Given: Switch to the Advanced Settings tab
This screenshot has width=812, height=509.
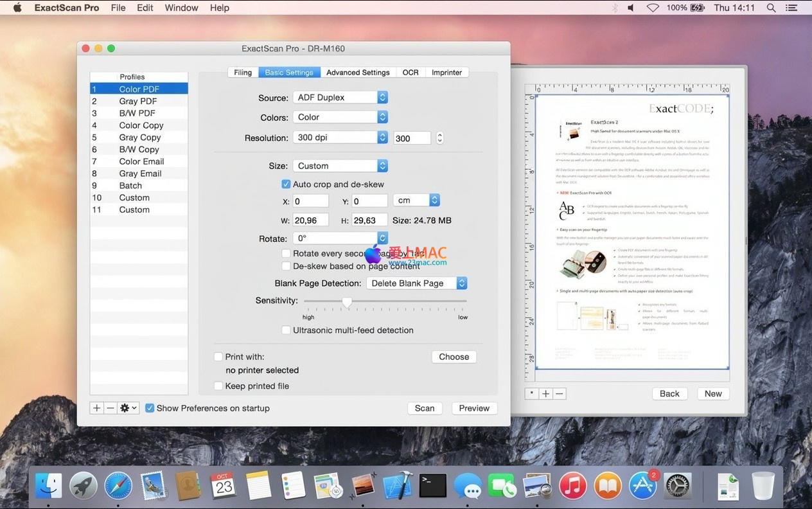Looking at the screenshot, I should (x=358, y=73).
